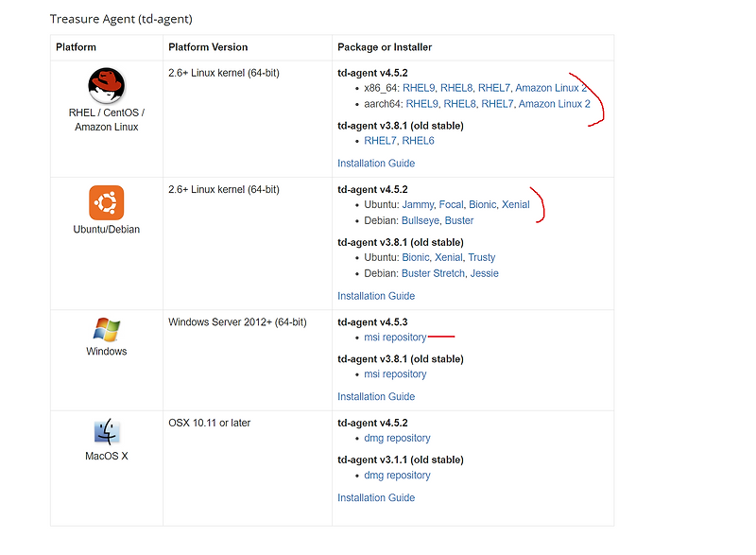Click the Ubuntu Trusty link
Viewport: 756px width, 555px height.
tap(481, 257)
